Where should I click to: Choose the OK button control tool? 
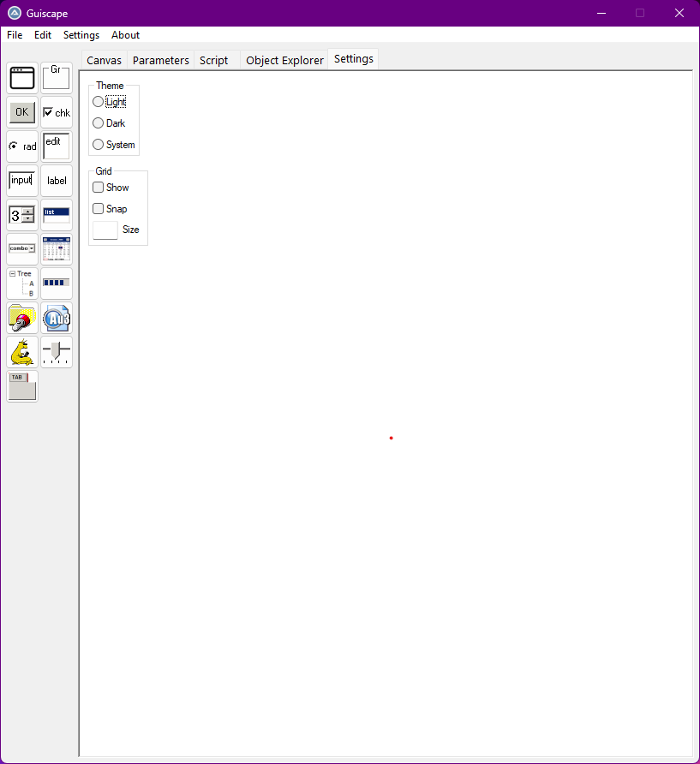tap(22, 112)
